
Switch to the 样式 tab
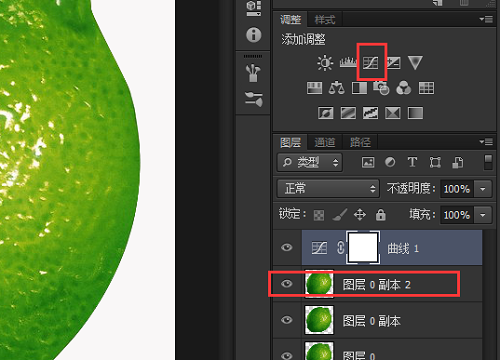[325, 20]
